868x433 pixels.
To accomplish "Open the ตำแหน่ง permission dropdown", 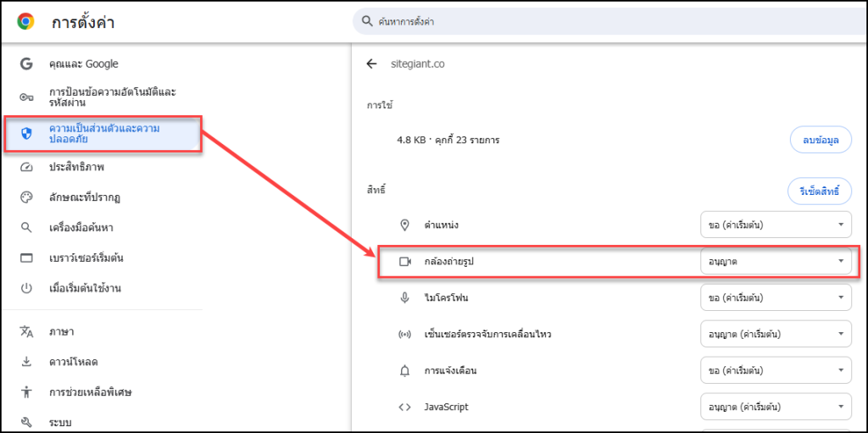I will (x=776, y=225).
